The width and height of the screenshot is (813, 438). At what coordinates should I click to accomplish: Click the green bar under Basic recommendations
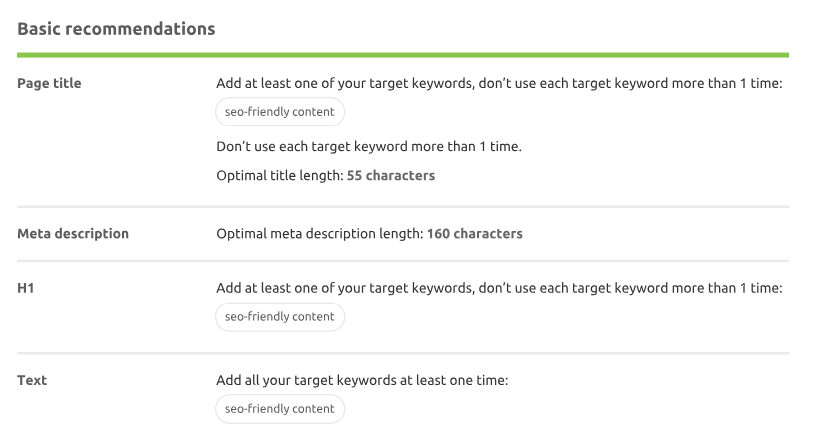[403, 55]
